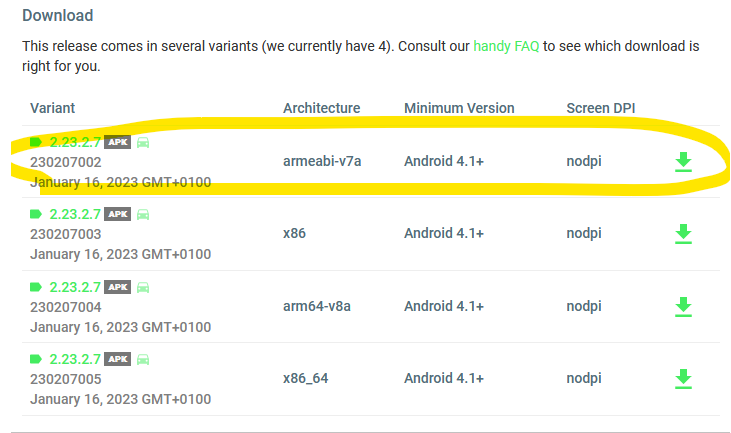Click the green tag icon for x86 variant

pos(37,214)
